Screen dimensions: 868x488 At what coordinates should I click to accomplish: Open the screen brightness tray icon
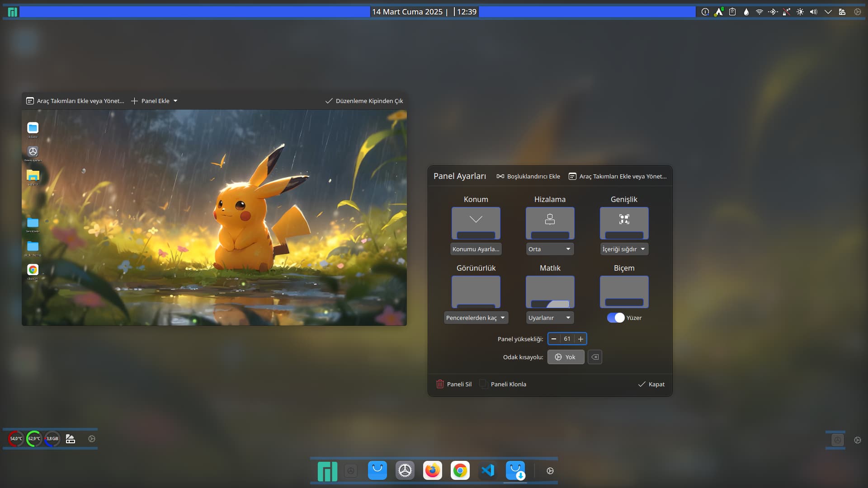coord(800,12)
